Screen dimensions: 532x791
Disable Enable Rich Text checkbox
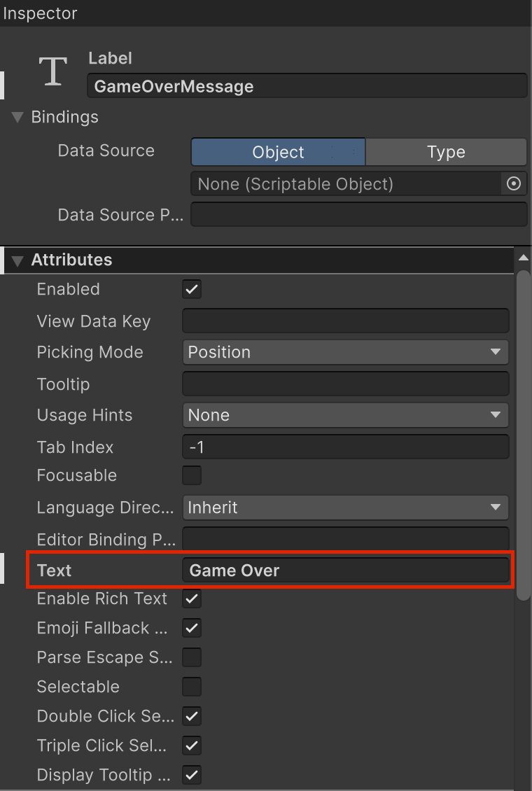click(192, 598)
